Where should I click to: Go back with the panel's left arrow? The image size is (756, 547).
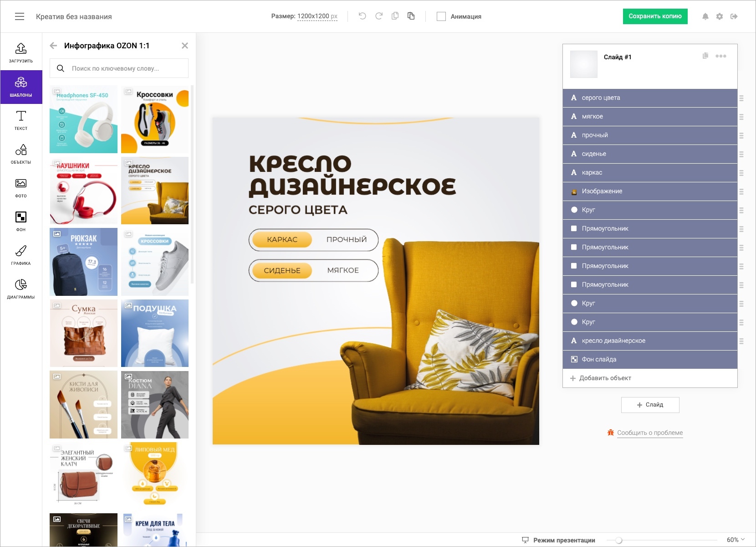tap(54, 46)
